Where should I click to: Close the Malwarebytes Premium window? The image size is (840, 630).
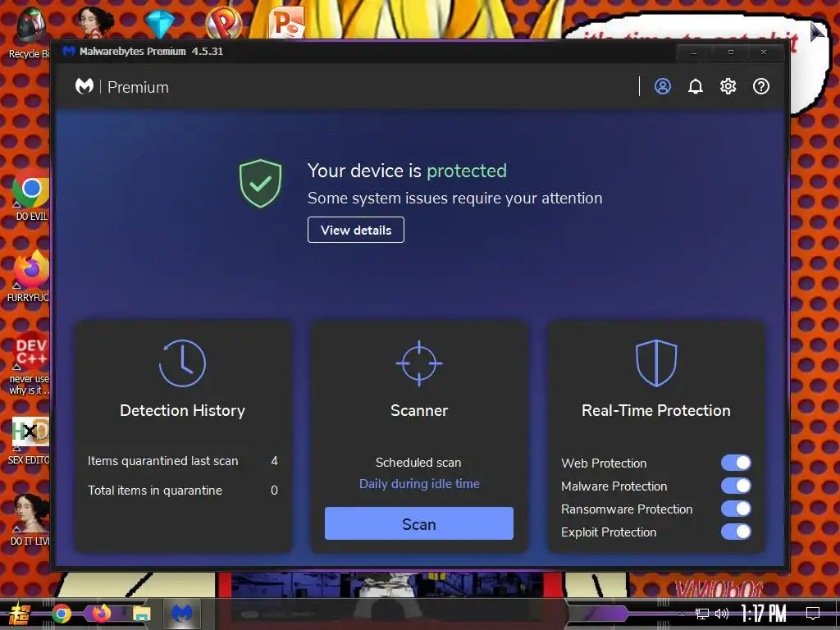click(765, 52)
